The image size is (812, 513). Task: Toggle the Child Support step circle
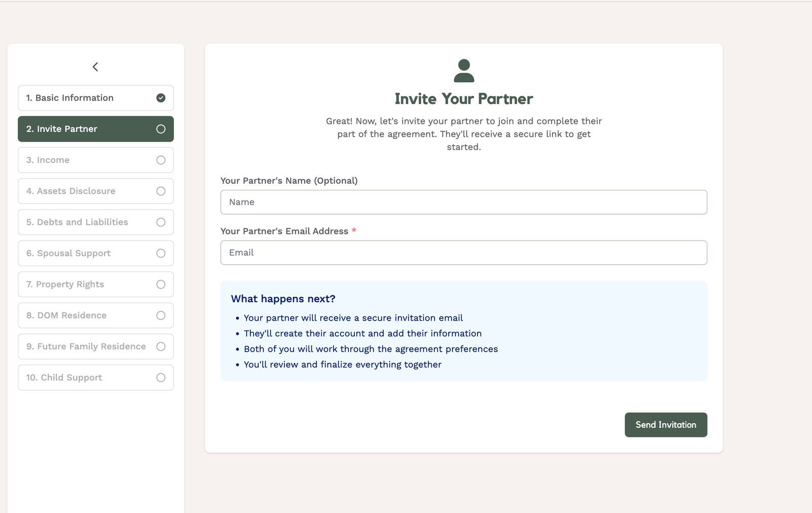click(x=161, y=378)
